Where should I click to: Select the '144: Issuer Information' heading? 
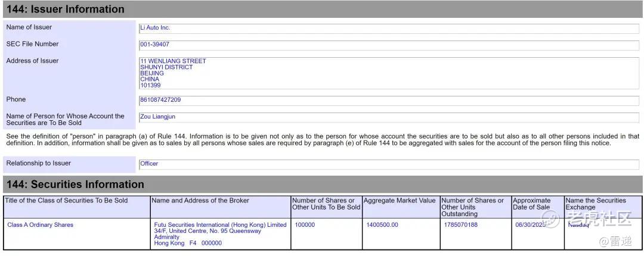click(x=66, y=9)
